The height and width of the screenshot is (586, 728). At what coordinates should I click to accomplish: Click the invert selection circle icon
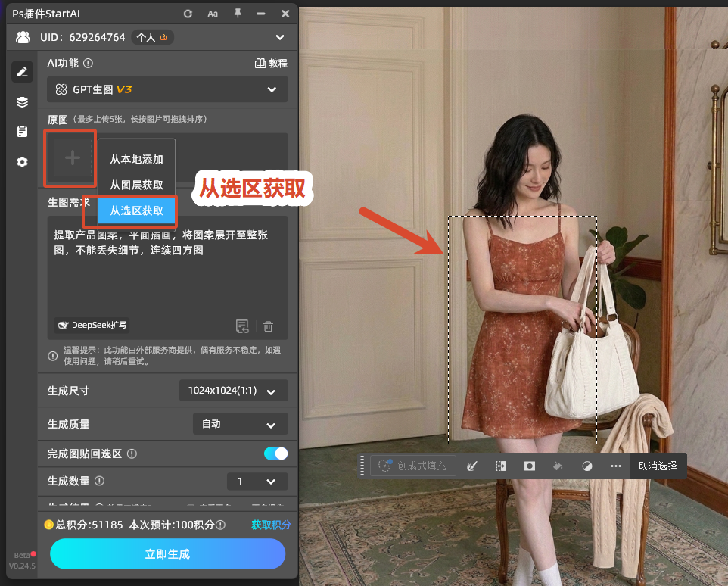[x=586, y=466]
